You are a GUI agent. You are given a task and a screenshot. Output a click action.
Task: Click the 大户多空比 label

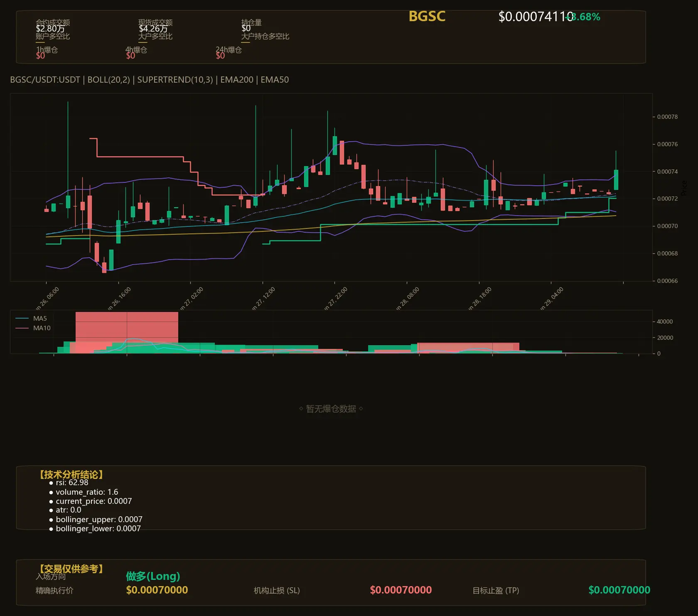tap(155, 36)
